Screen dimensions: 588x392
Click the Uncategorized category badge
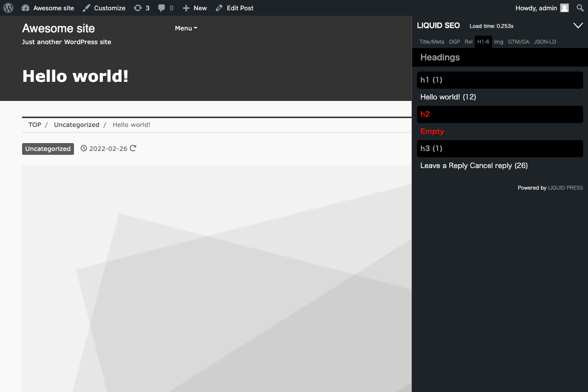tap(48, 149)
